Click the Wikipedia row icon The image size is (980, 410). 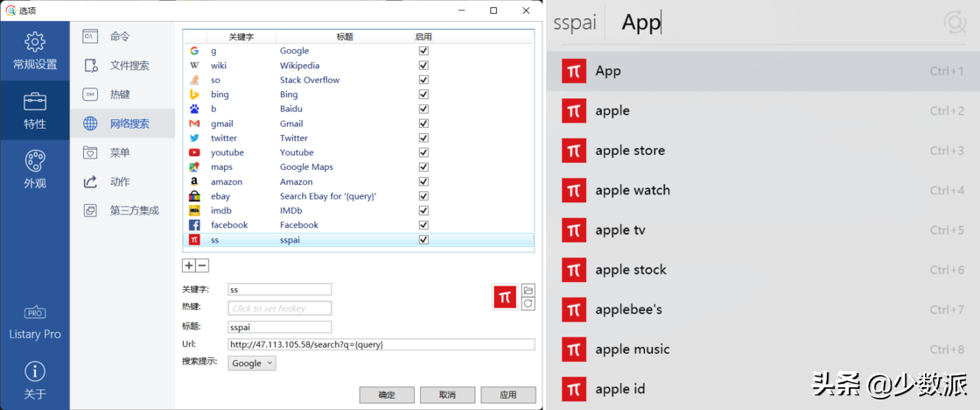point(194,65)
